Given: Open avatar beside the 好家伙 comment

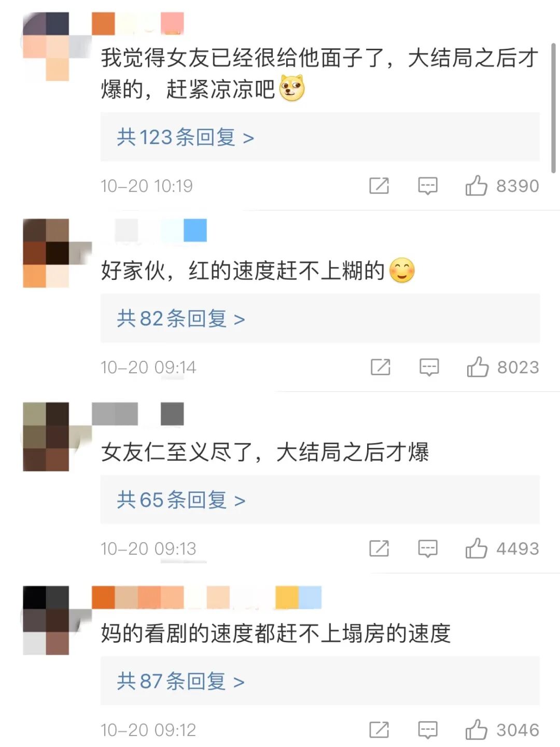Looking at the screenshot, I should (52, 253).
